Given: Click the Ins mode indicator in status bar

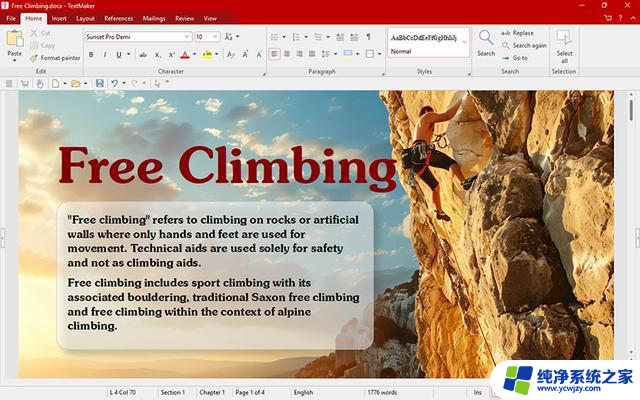Looking at the screenshot, I should pos(478,392).
